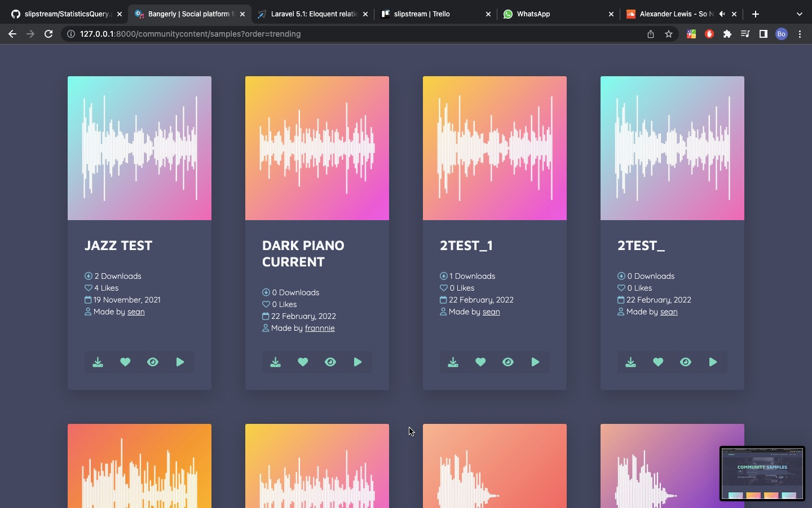Download the DARK PIANO CURRENT sample
The width and height of the screenshot is (812, 508).
tap(276, 362)
